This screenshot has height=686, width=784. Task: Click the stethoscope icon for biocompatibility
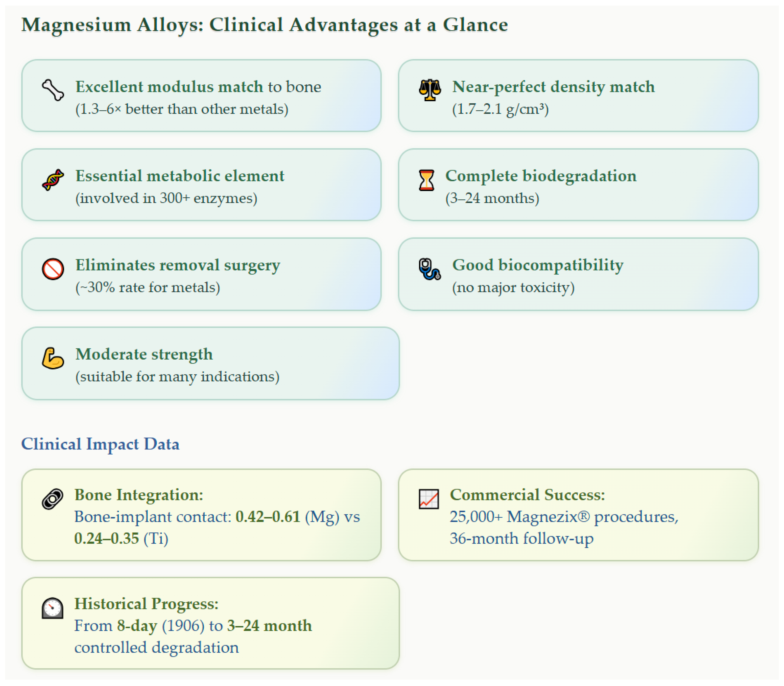pos(430,269)
